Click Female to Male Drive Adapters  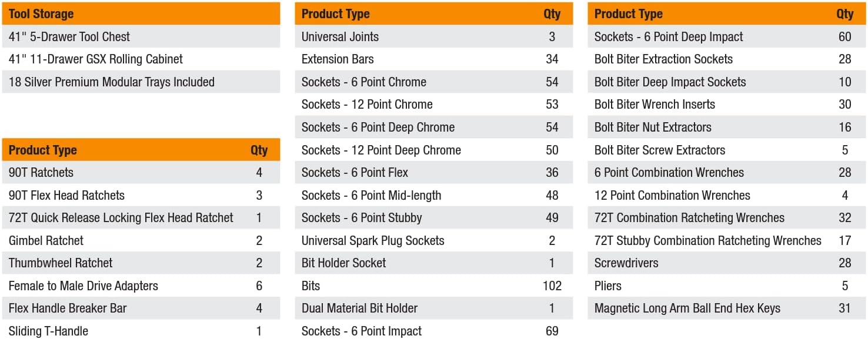[84, 286]
